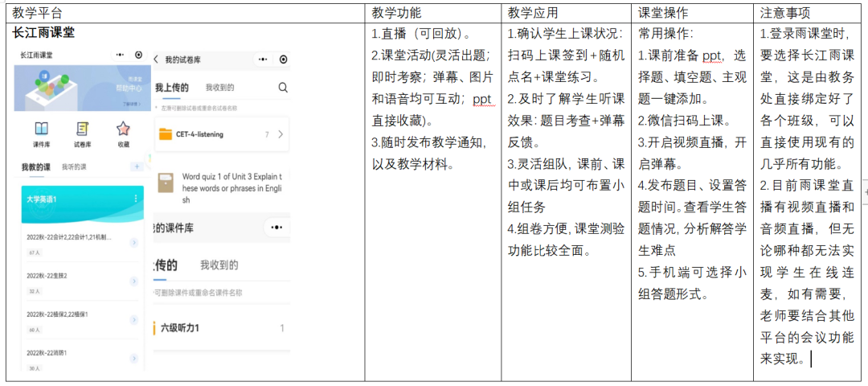This screenshot has width=868, height=386.
Task: Open the three-dot menu on 大学英语1 card
Action: [136, 199]
